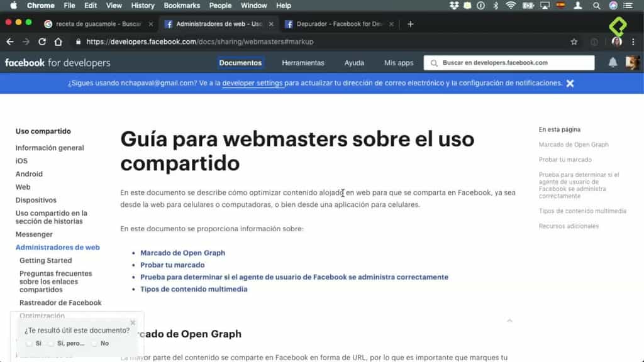
Task: Open the Chrome three-dot menu
Action: [x=633, y=42]
